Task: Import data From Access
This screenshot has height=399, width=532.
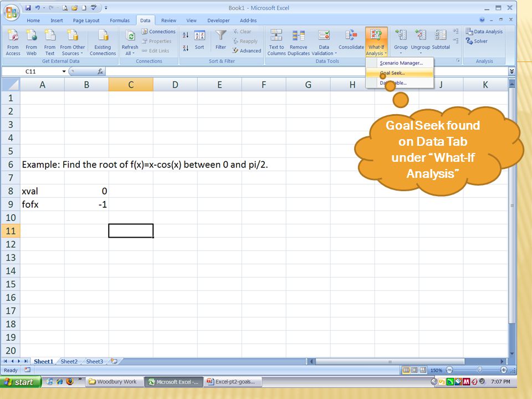Action: 13,43
